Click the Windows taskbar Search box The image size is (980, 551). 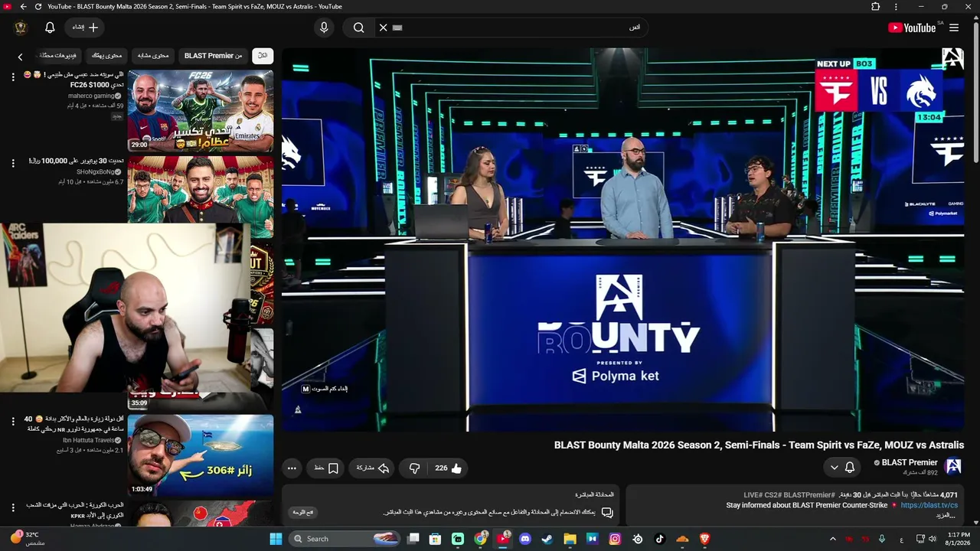pos(345,539)
